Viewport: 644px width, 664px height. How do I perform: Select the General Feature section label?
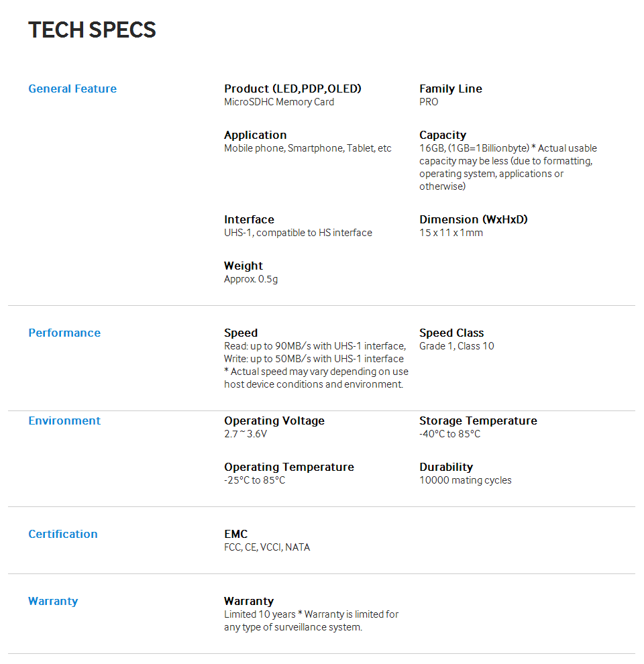tap(72, 89)
